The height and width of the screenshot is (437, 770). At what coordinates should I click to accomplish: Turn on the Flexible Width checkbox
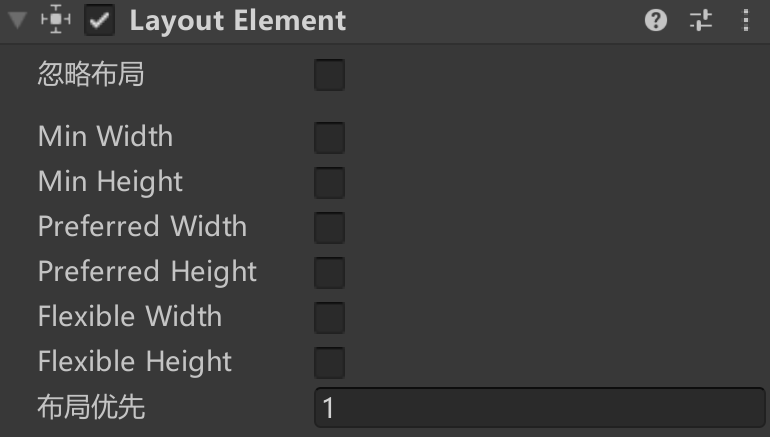pos(330,318)
